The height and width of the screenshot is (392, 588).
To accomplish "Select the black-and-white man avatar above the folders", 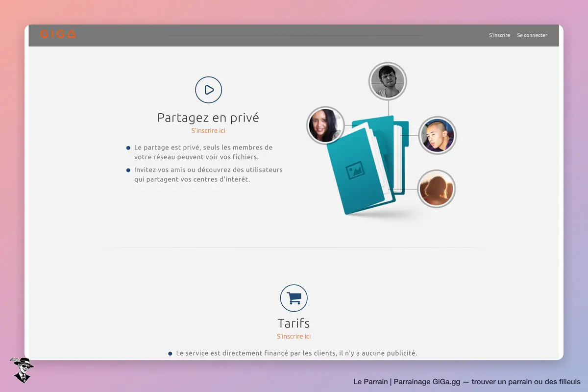I will coord(388,81).
